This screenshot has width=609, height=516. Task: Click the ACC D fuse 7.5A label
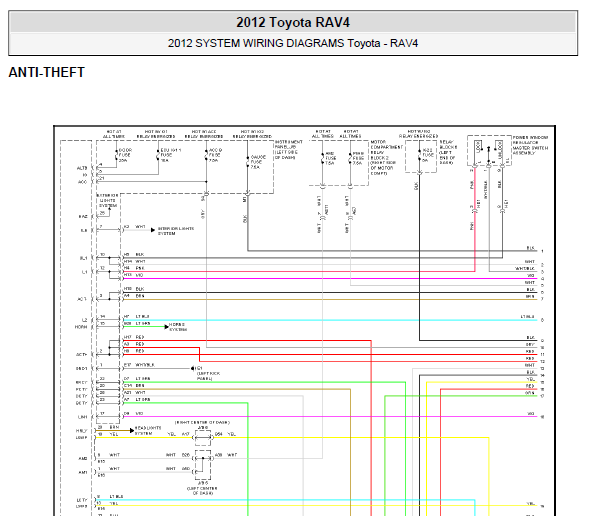216,155
